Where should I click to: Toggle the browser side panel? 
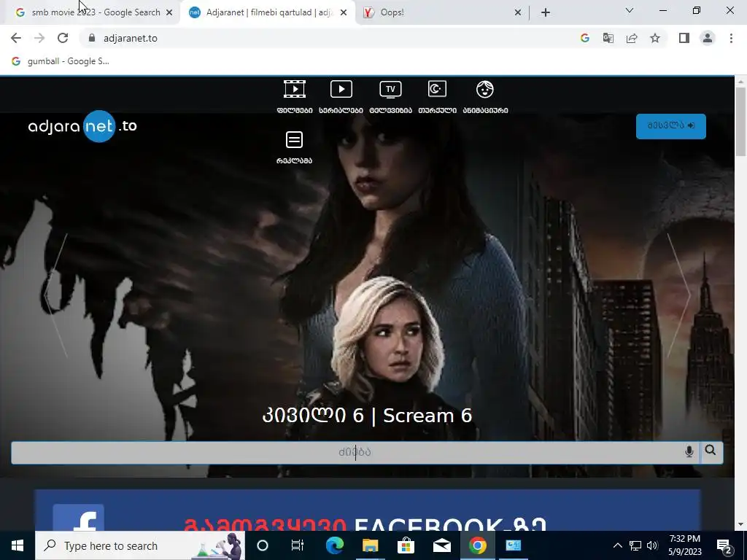coord(684,38)
